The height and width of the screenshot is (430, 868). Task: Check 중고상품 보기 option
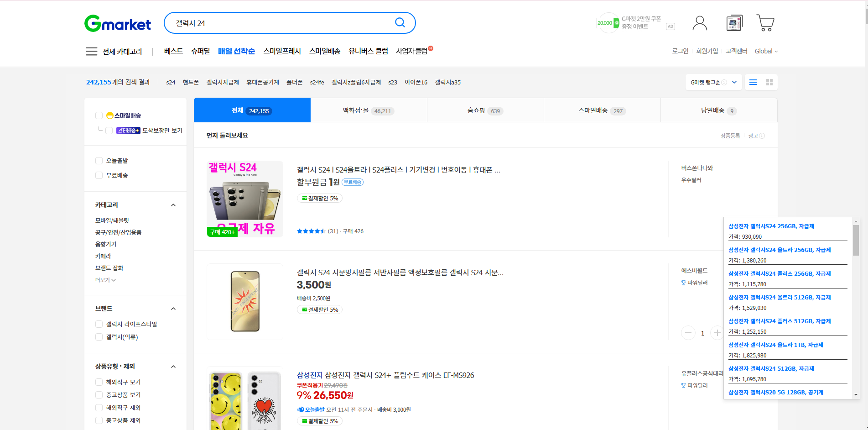99,395
